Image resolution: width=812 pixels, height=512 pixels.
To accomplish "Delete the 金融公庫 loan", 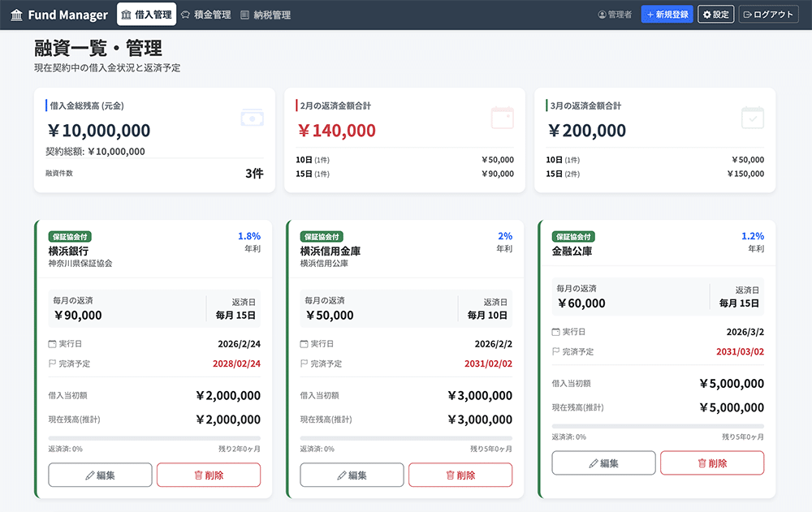I will click(712, 463).
